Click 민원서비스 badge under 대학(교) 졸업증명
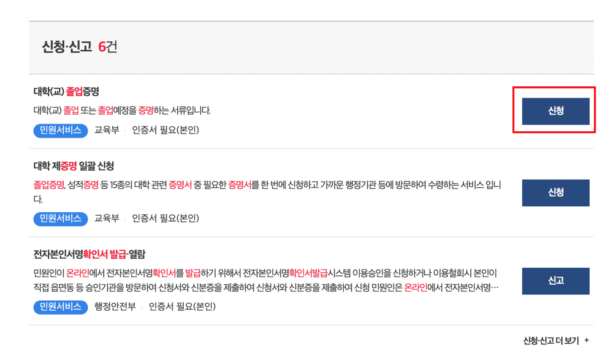This screenshot has width=605, height=364. [x=60, y=130]
